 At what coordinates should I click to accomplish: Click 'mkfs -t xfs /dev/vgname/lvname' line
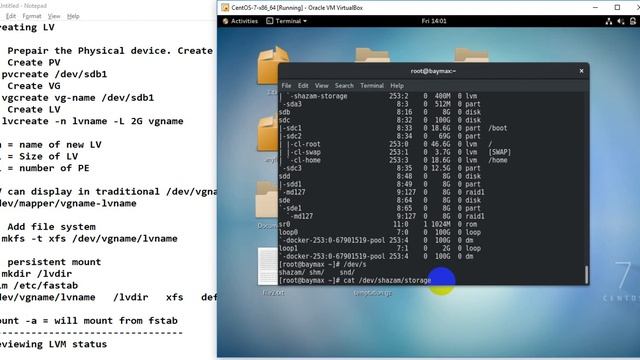click(x=89, y=239)
